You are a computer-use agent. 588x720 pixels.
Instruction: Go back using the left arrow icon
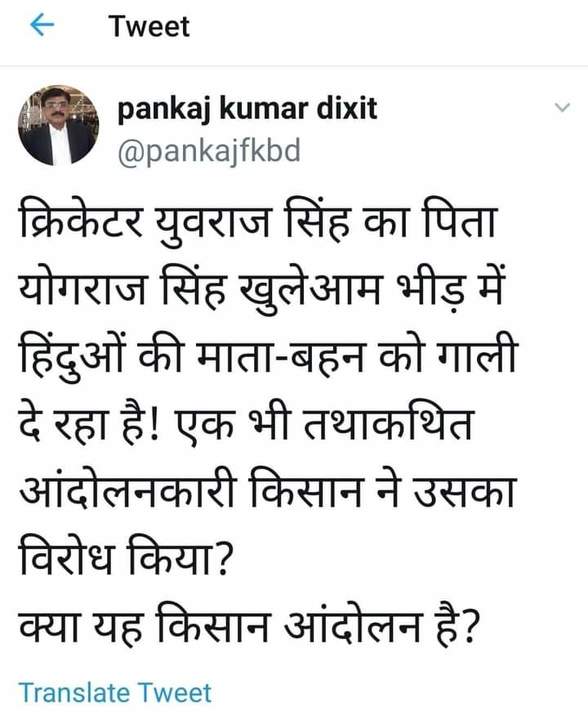(42, 25)
